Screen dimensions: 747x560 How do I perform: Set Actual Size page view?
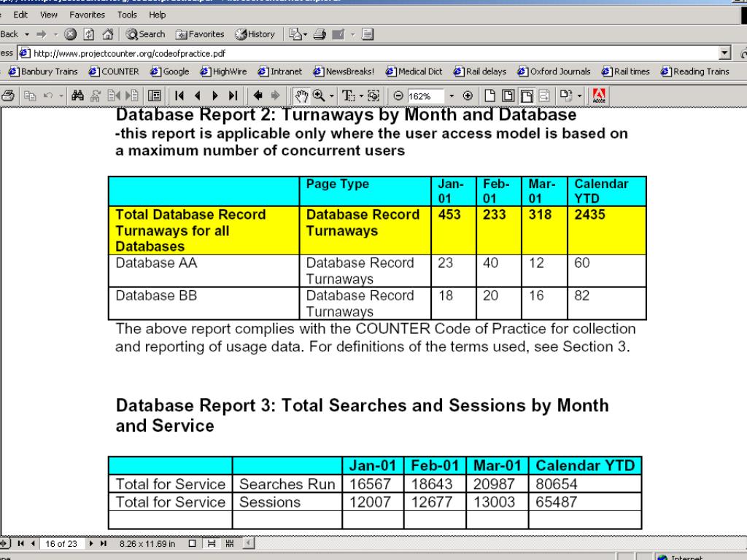tap(489, 96)
